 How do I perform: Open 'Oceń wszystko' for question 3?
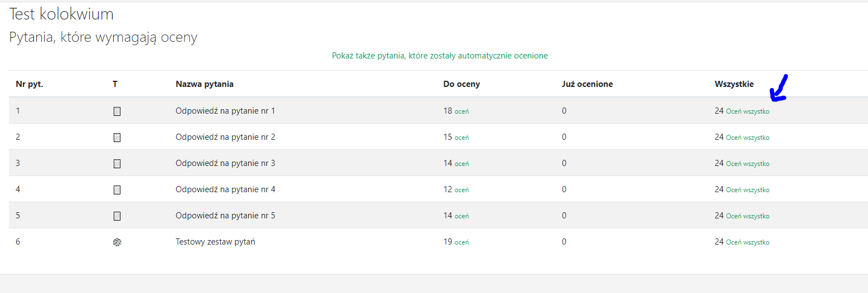tap(748, 164)
